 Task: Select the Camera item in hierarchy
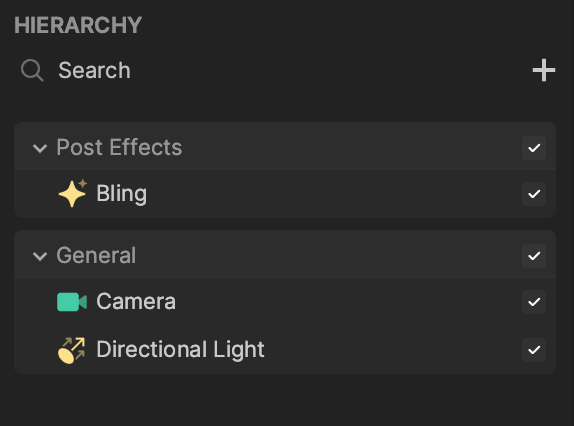(285, 302)
